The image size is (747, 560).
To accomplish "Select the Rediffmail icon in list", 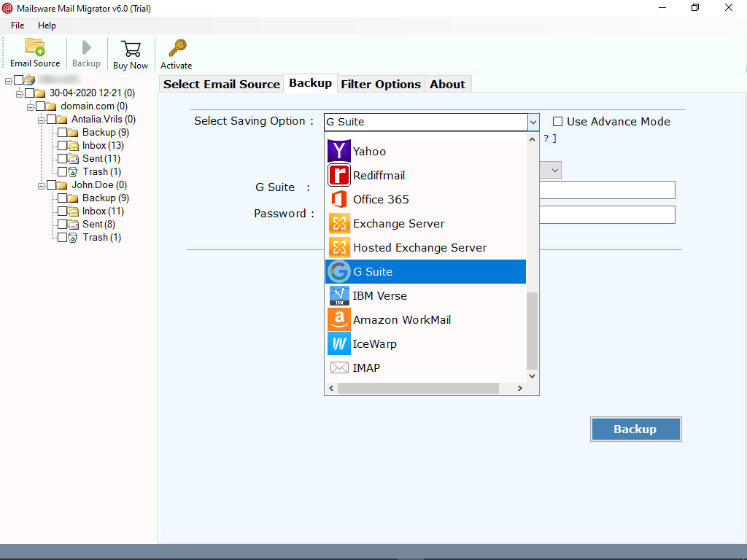I will pos(338,175).
